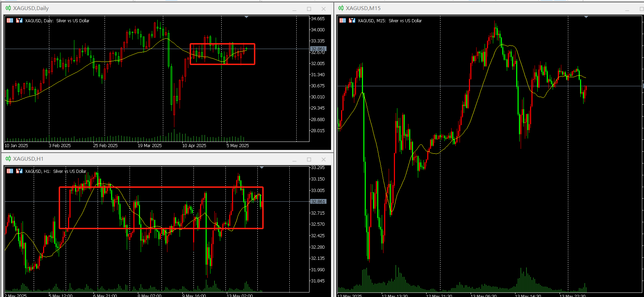Click candlestick icon in XAGUSD,M15 title bar

(x=341, y=8)
